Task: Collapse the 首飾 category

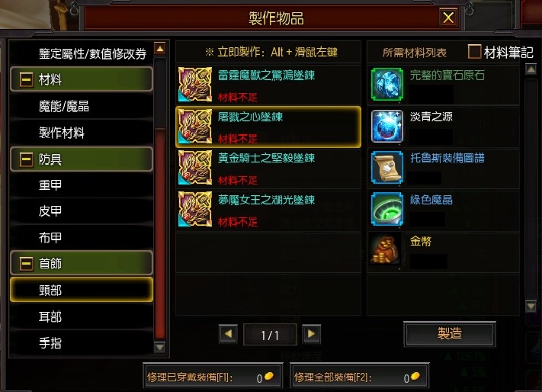Action: tap(27, 263)
